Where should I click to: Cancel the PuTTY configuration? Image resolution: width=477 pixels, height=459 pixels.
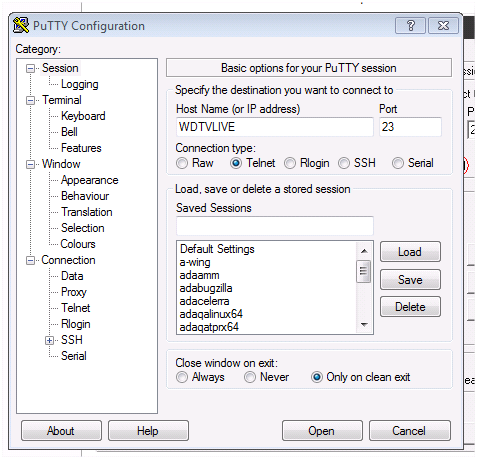410,431
